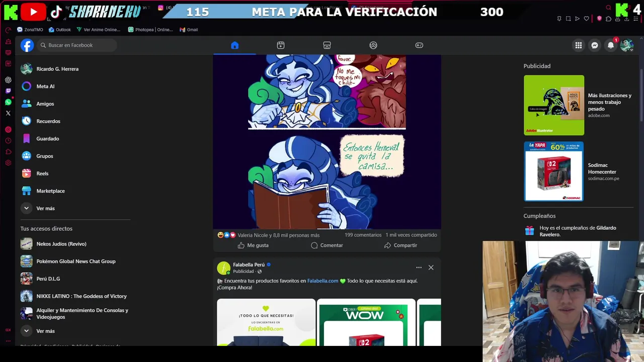644x362 pixels.
Task: View the 199 comentarios
Action: 363,235
